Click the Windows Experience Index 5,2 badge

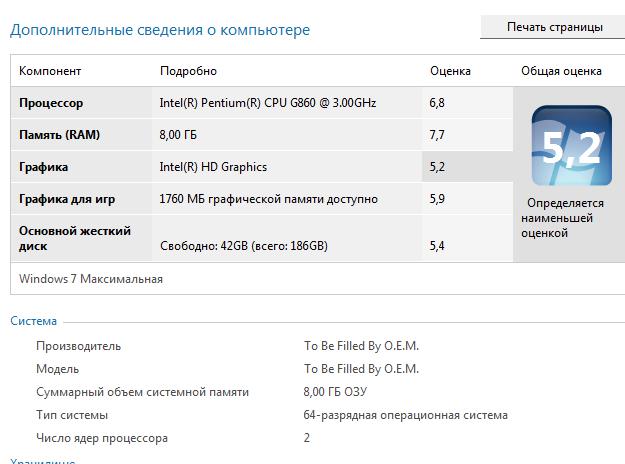(x=571, y=145)
